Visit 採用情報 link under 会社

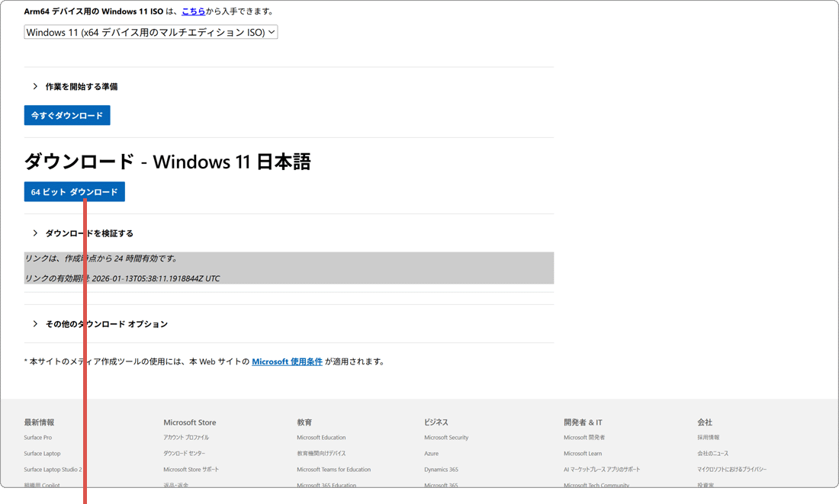click(x=708, y=438)
